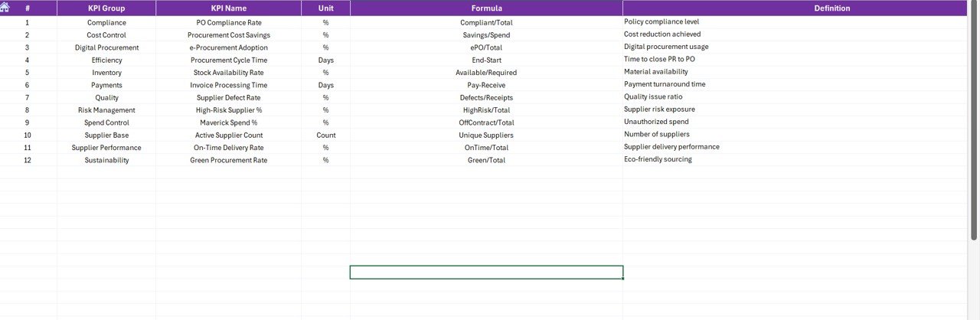Screen dimensions: 980x320
Task: Select the Unit header cell
Action: coord(325,8)
